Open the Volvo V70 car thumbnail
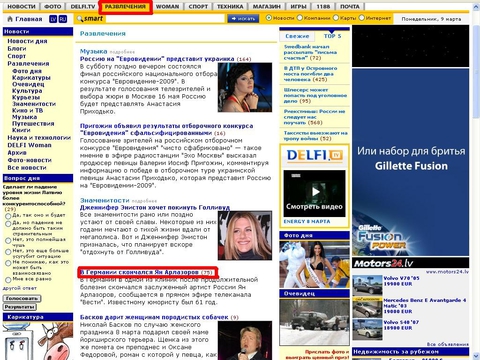Screen dimensions: 480x360 click(367, 285)
